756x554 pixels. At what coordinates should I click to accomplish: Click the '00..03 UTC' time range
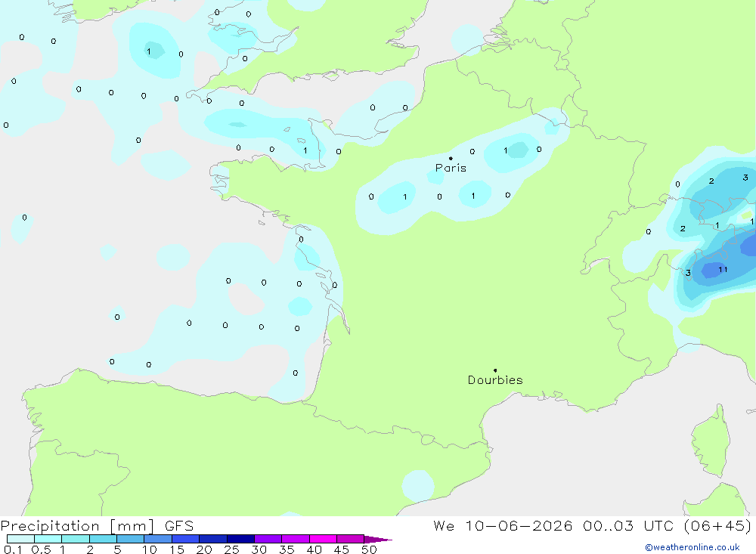click(x=627, y=525)
